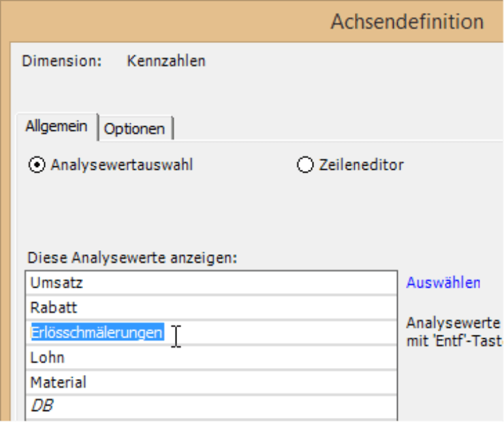
Task: Choose the italic DB entry
Action: (x=42, y=406)
